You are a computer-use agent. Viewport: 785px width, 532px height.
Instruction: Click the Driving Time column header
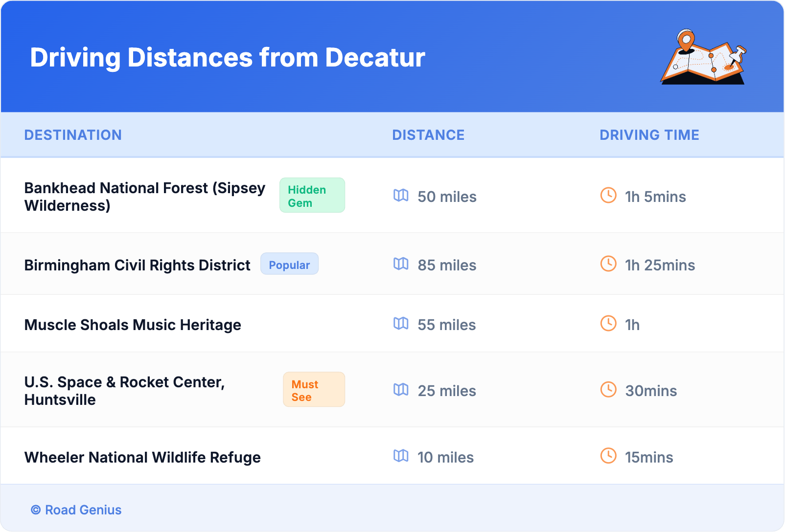tap(649, 135)
